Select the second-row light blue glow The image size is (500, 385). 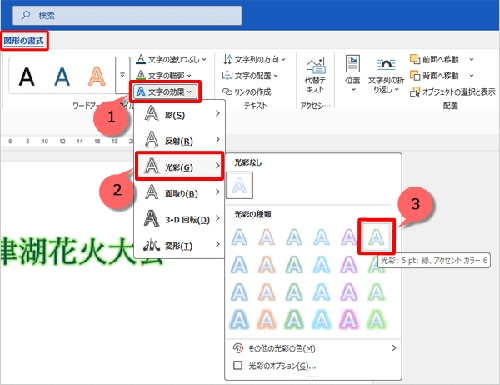click(x=321, y=265)
